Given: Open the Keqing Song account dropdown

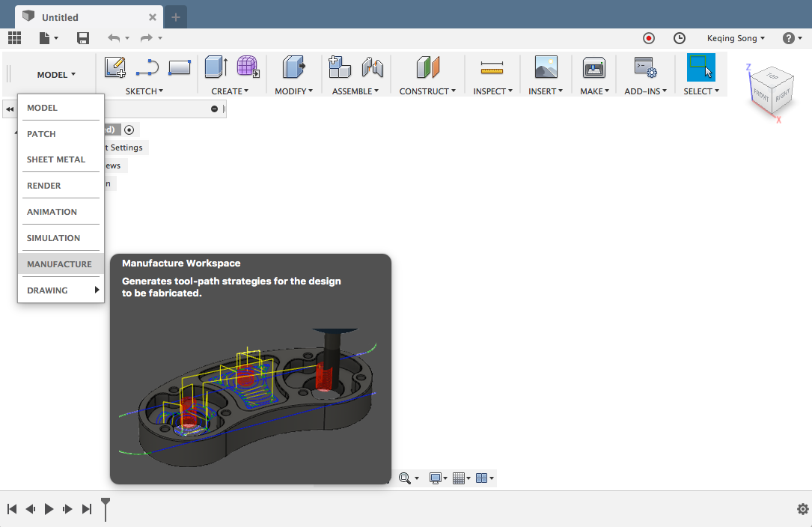Looking at the screenshot, I should [x=736, y=38].
